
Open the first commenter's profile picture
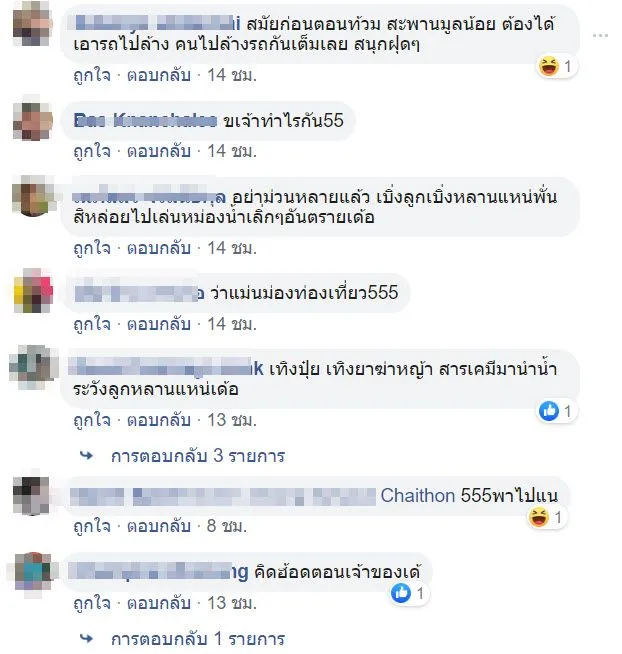coord(33,26)
